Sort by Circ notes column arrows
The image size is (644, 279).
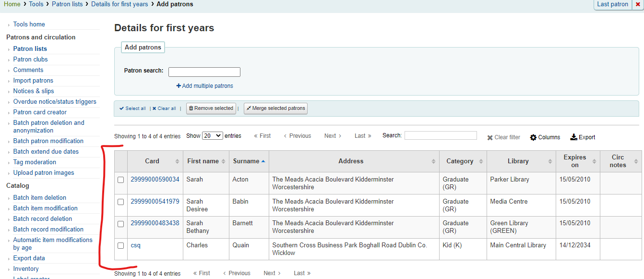(636, 161)
